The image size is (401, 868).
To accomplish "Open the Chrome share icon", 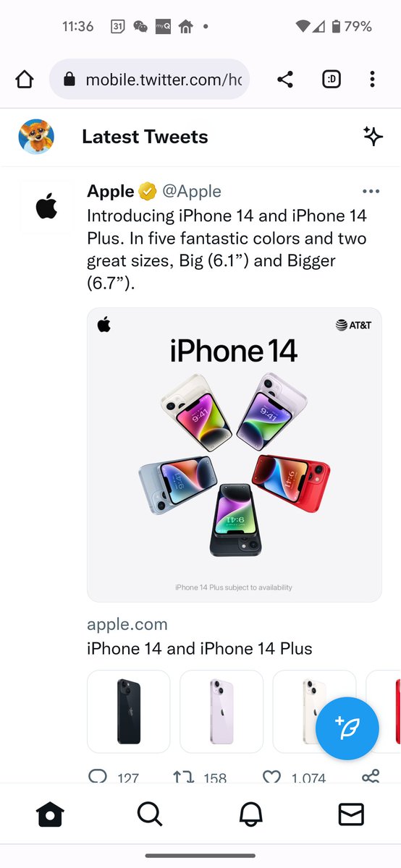I will tap(285, 80).
